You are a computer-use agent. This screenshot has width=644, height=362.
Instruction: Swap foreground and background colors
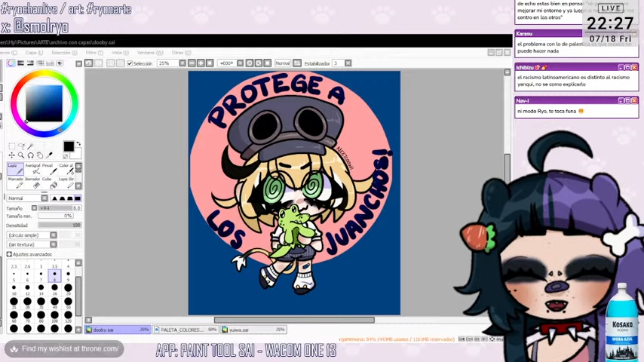pos(78,144)
